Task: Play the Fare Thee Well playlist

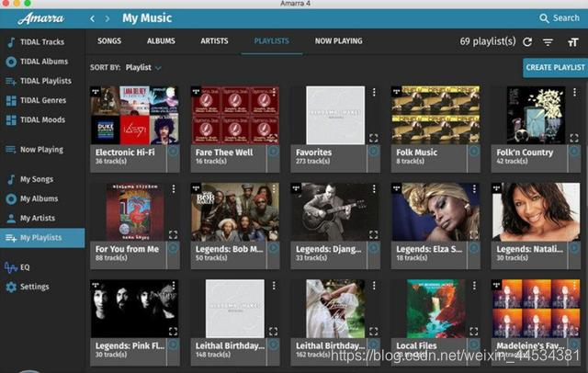Action: [274, 152]
